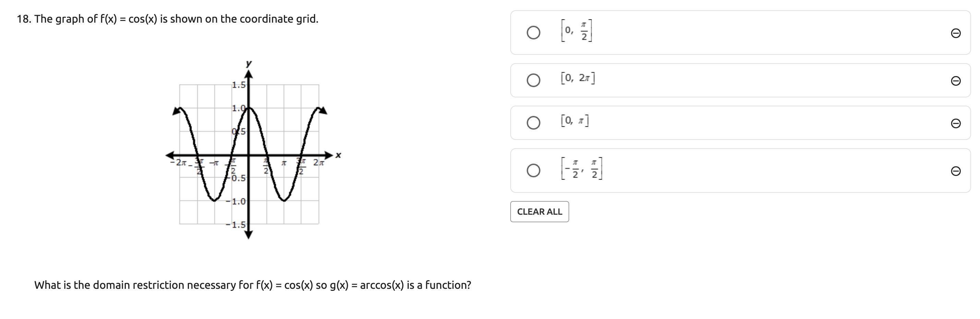The image size is (980, 319).
Task: Cross out the [0, π] option
Action: click(955, 123)
